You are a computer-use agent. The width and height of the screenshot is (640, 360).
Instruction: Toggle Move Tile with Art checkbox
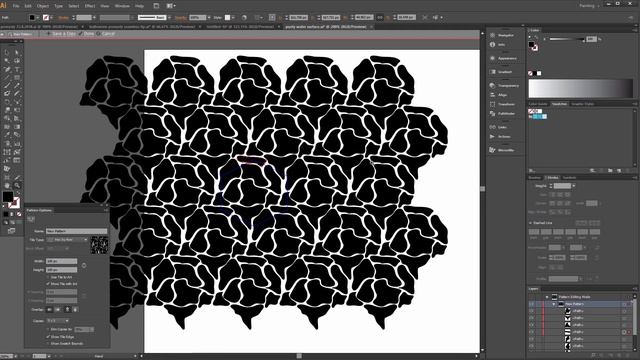click(x=48, y=284)
